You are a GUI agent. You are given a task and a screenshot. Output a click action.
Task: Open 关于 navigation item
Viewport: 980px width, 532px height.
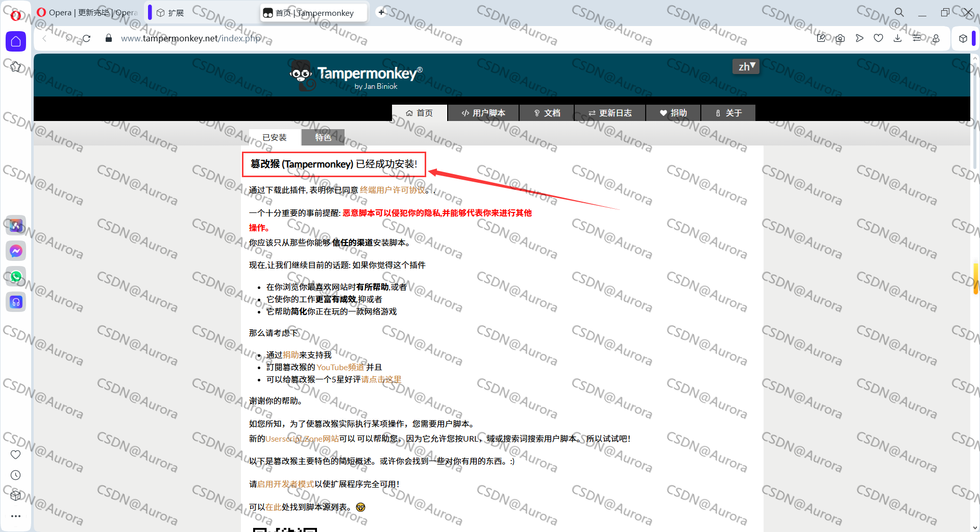tap(728, 113)
